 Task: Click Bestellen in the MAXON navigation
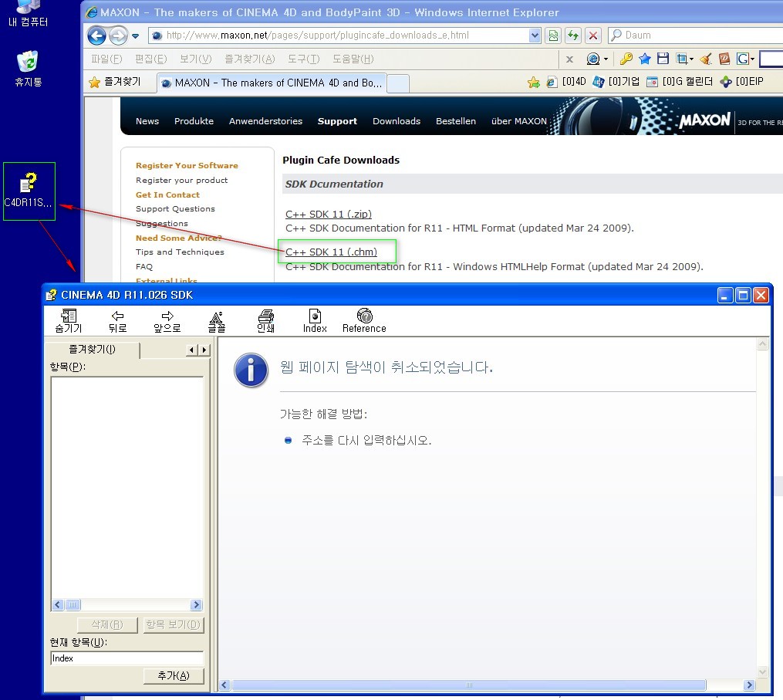[x=456, y=121]
